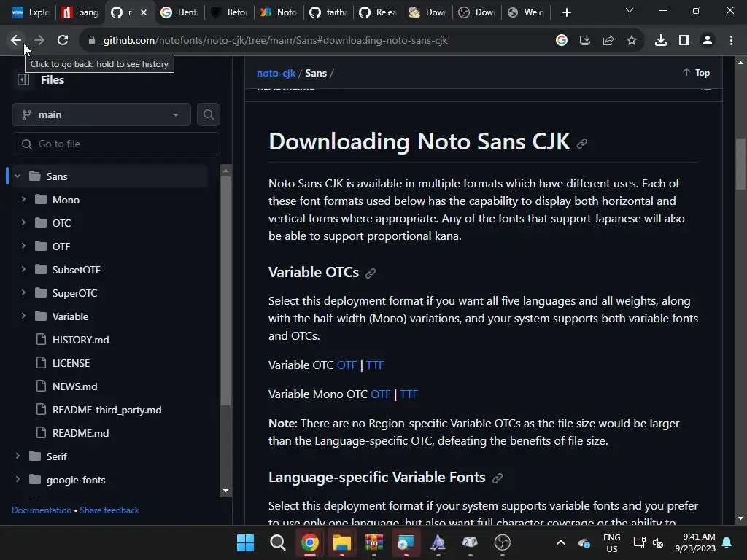
Task: Show hidden system tray icons
Action: tap(561, 542)
